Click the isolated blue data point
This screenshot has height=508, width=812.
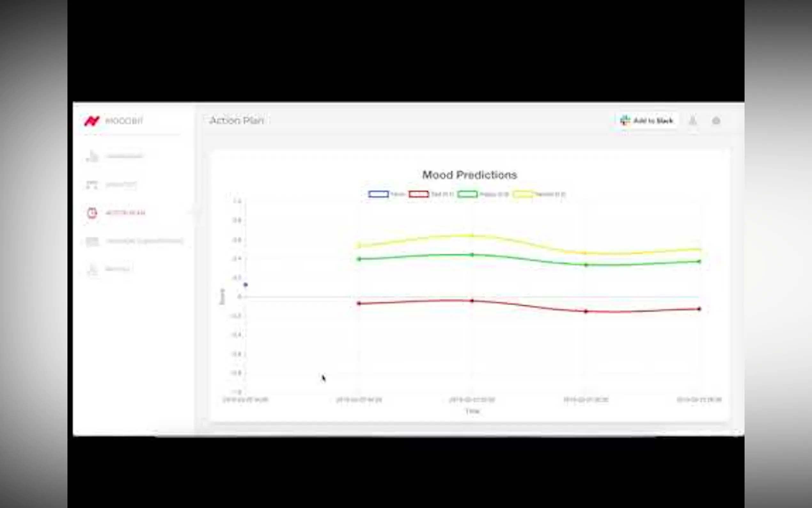(x=246, y=285)
